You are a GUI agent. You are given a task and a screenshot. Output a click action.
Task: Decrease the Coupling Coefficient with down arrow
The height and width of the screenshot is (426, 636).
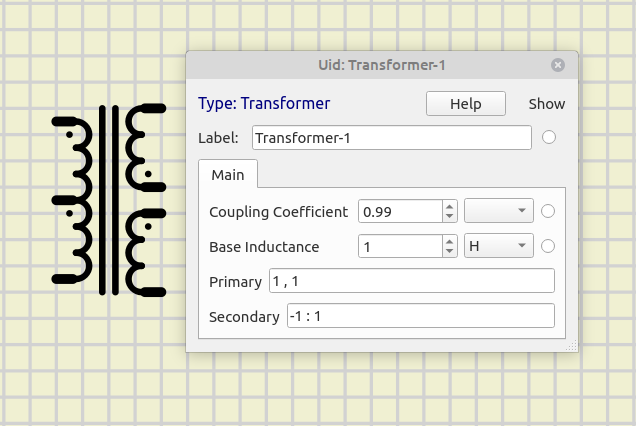click(450, 217)
